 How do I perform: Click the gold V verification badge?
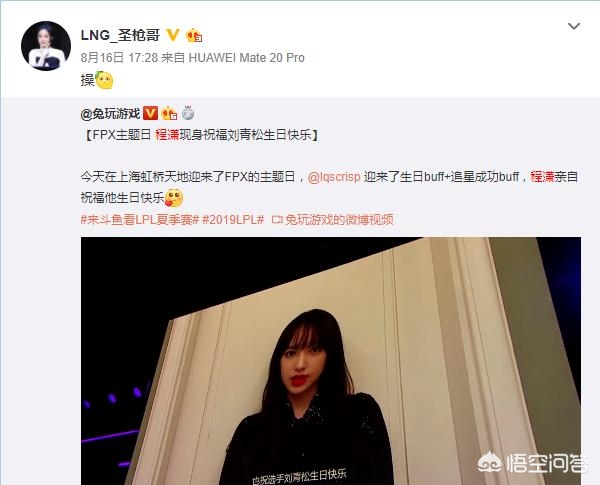coord(173,35)
